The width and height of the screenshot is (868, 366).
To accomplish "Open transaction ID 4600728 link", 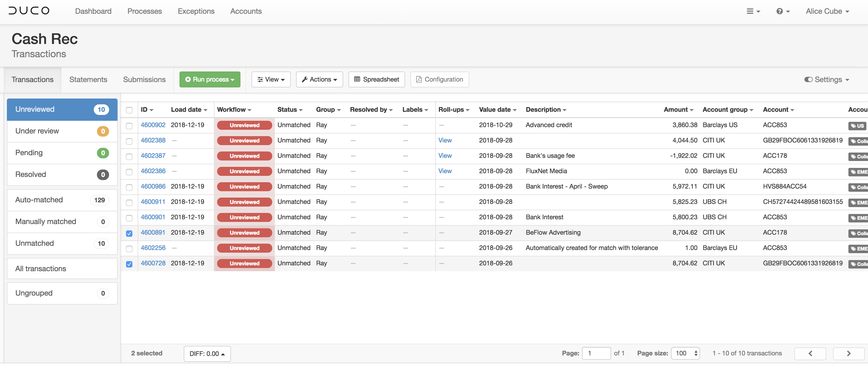I will (153, 264).
